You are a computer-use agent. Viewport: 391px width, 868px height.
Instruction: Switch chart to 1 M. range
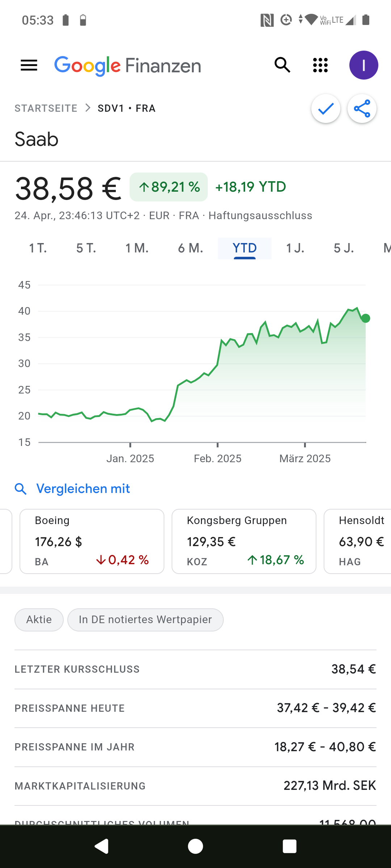[137, 248]
